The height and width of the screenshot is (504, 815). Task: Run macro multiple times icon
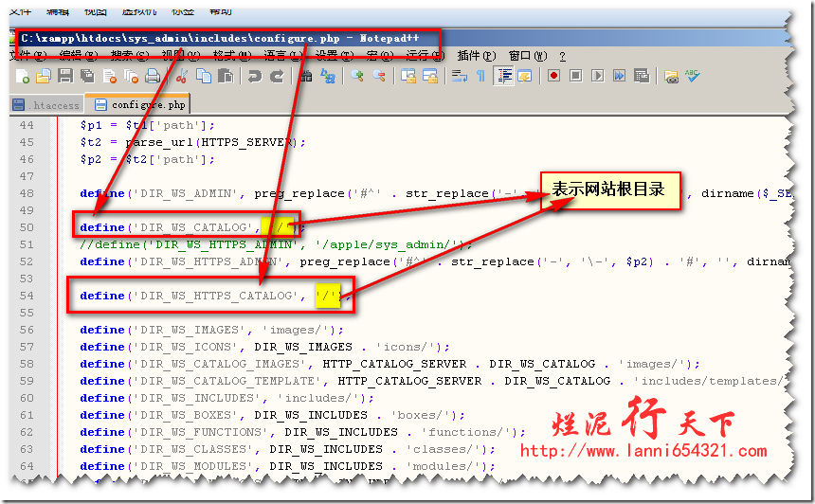click(x=620, y=76)
